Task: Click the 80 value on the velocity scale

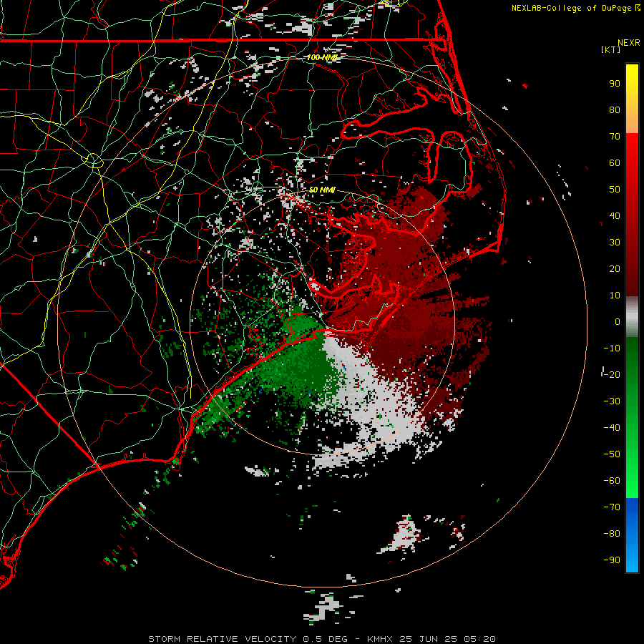Action: pos(615,109)
